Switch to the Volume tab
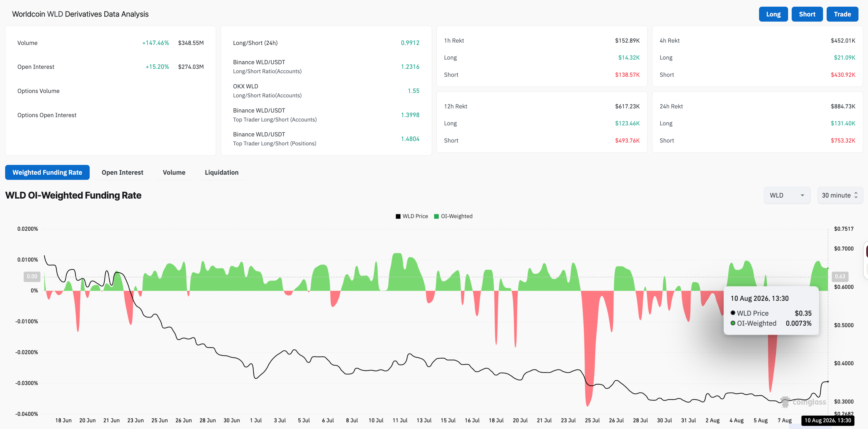 click(174, 172)
